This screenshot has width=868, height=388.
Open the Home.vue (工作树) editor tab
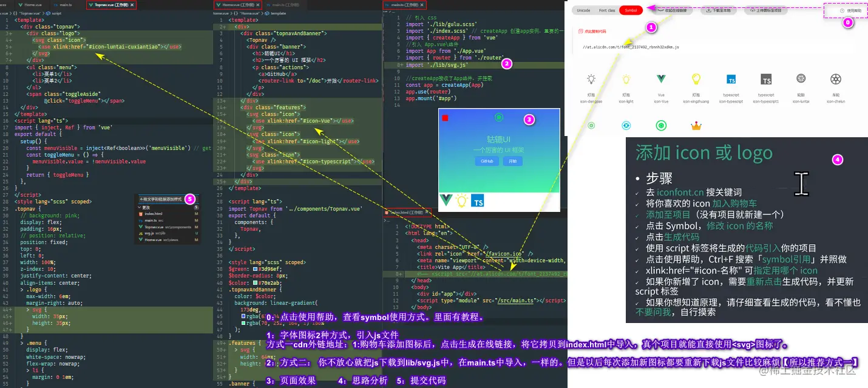(239, 4)
